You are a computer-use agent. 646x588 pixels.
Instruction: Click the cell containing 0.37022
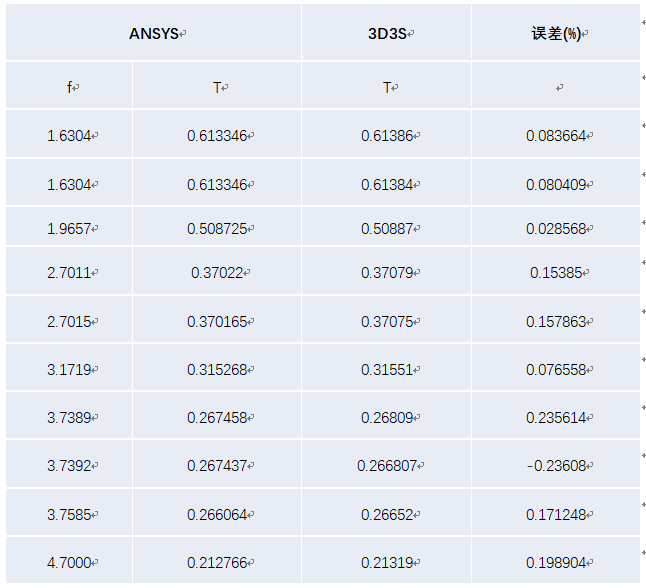point(217,271)
